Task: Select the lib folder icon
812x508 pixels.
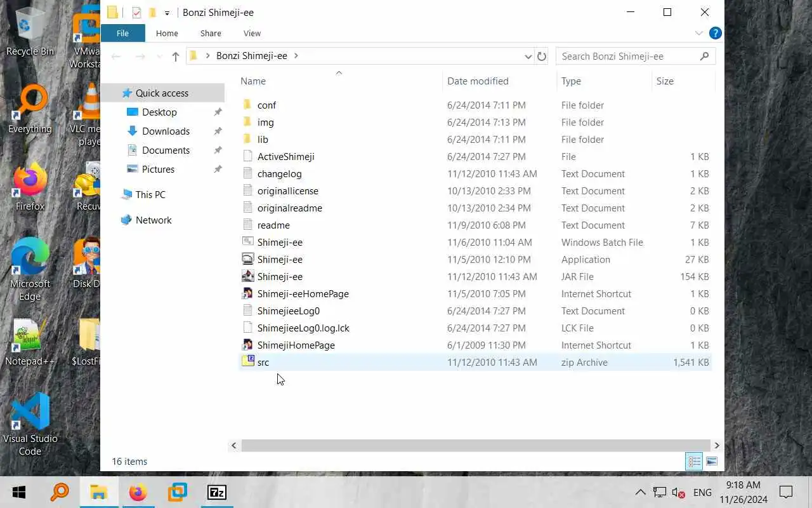Action: [247, 139]
